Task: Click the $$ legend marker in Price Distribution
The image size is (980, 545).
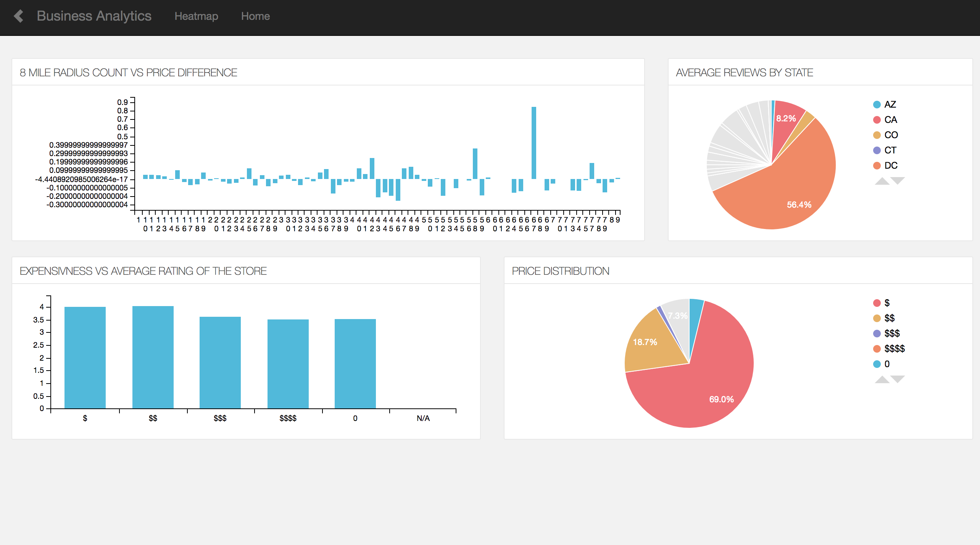Action: coord(877,318)
